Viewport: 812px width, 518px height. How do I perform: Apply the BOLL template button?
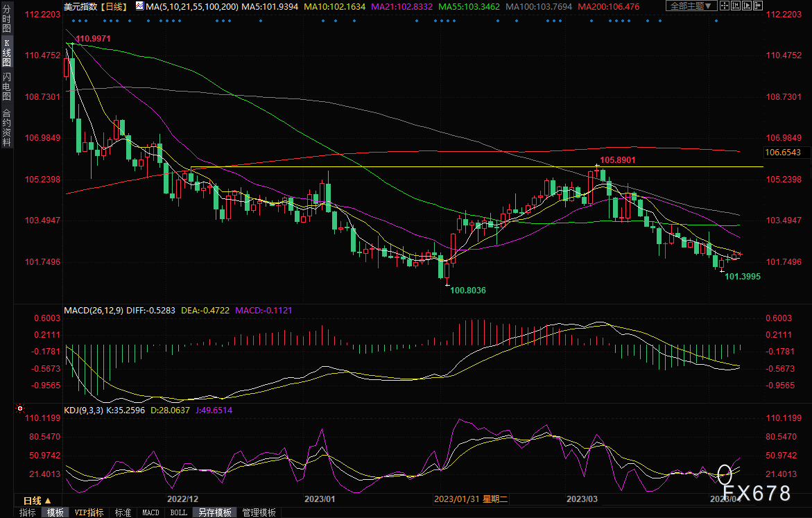179,512
